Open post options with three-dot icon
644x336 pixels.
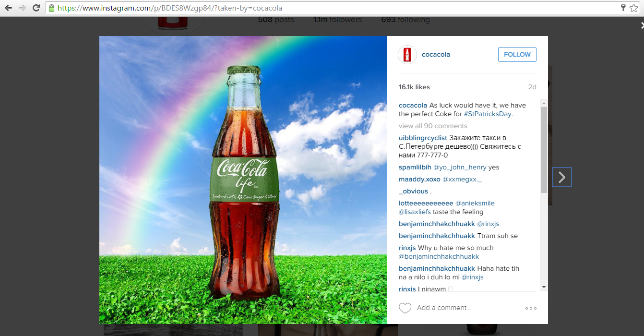tap(531, 308)
